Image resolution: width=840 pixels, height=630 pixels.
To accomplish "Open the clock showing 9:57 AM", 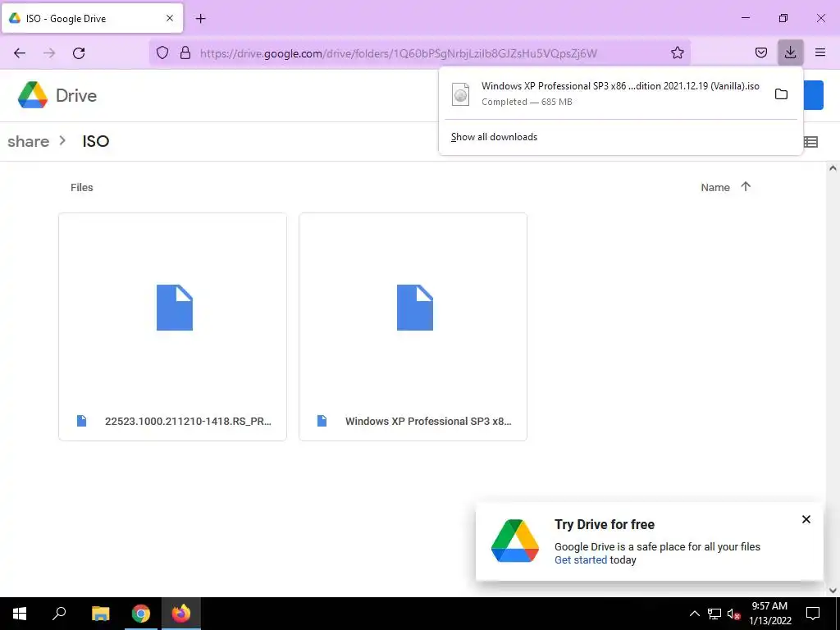I will 769,614.
